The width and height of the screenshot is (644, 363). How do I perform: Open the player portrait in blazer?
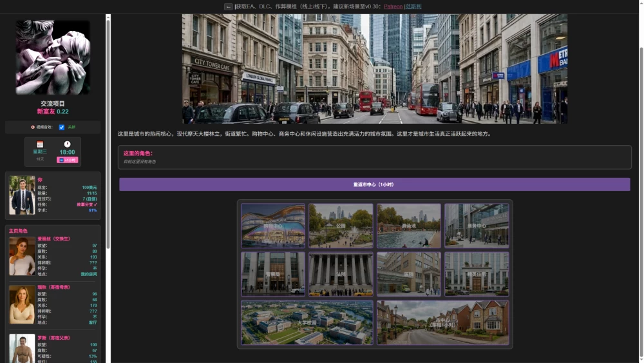22,195
